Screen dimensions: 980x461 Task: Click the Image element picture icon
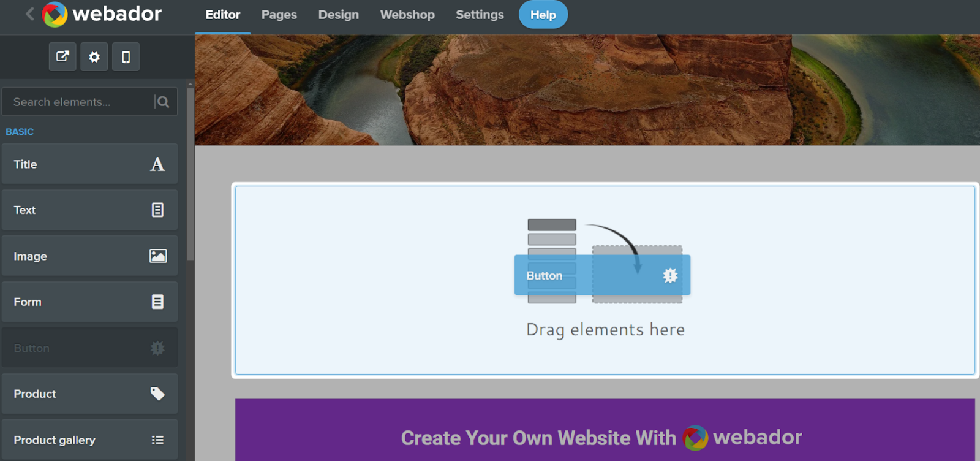tap(158, 256)
